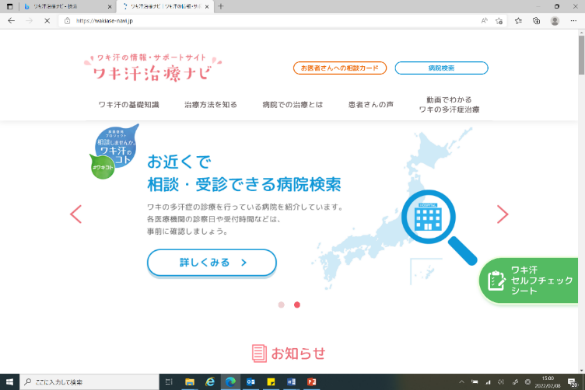Open お医者さんへの相談カード button
585x390 pixels.
pos(340,68)
